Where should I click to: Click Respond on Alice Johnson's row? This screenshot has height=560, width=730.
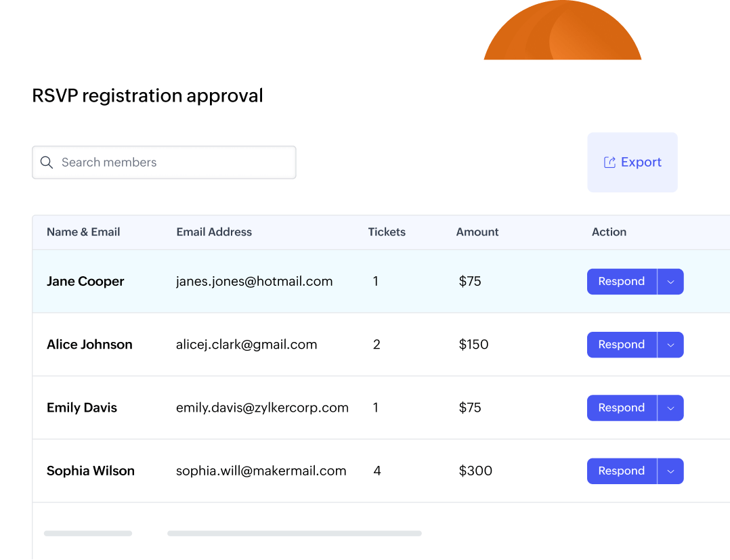point(622,345)
